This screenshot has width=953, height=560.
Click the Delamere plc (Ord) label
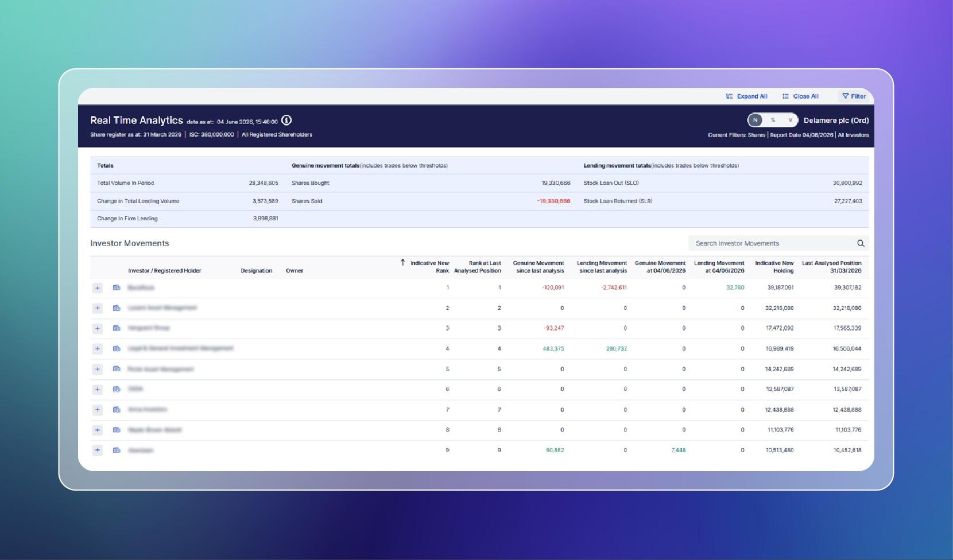pyautogui.click(x=836, y=120)
